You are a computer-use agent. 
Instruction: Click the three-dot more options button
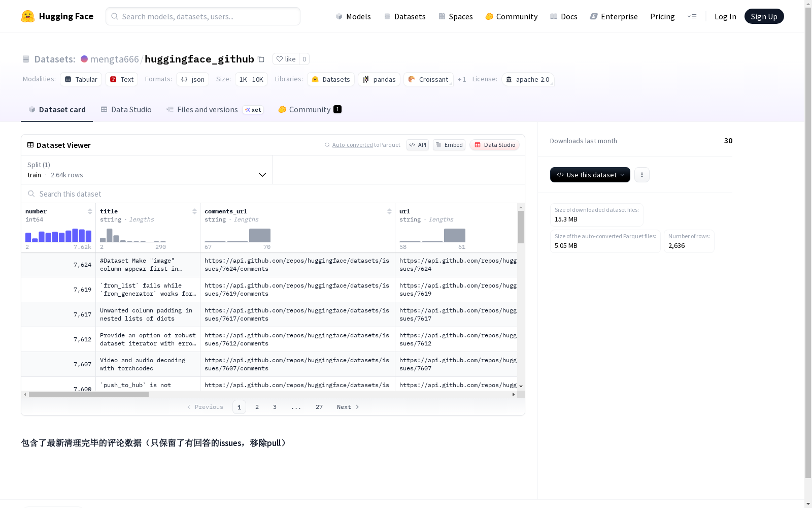(x=642, y=175)
